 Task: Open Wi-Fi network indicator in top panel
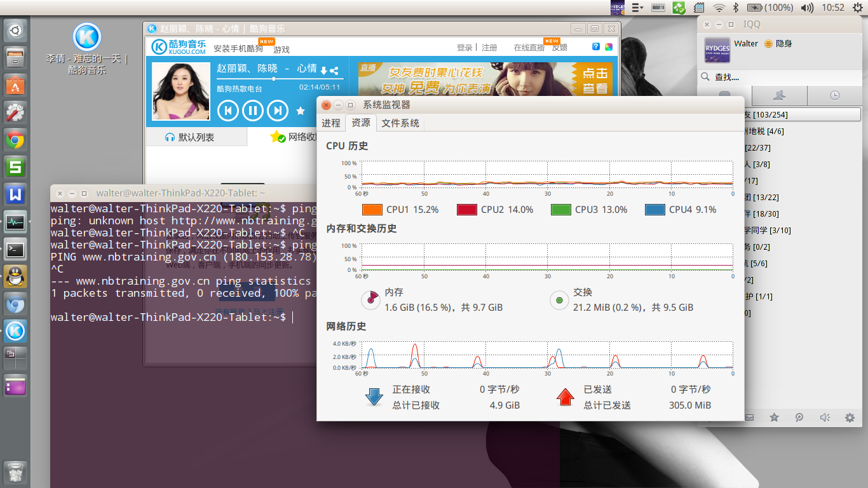coord(719,8)
